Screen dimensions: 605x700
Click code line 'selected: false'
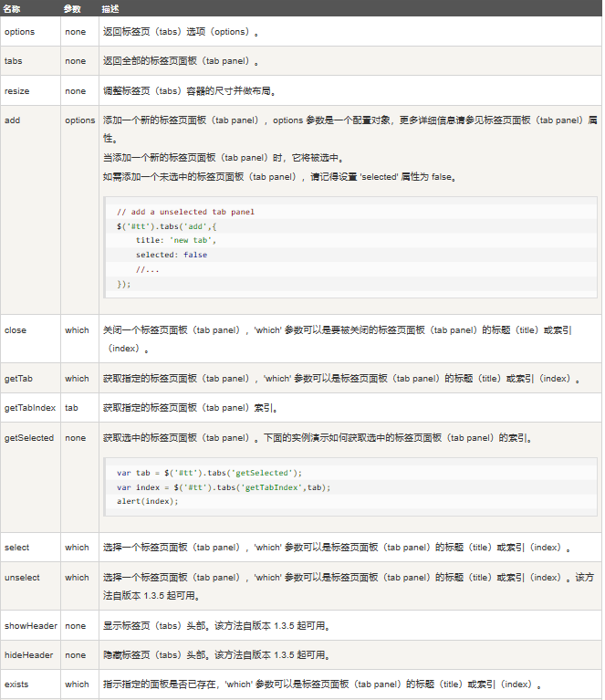point(172,255)
